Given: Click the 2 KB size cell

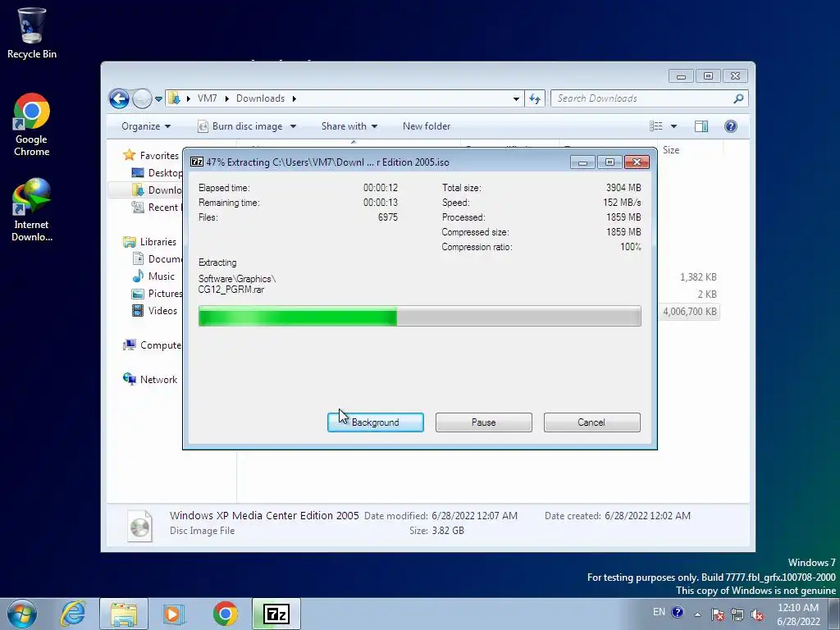Looking at the screenshot, I should click(x=706, y=294).
